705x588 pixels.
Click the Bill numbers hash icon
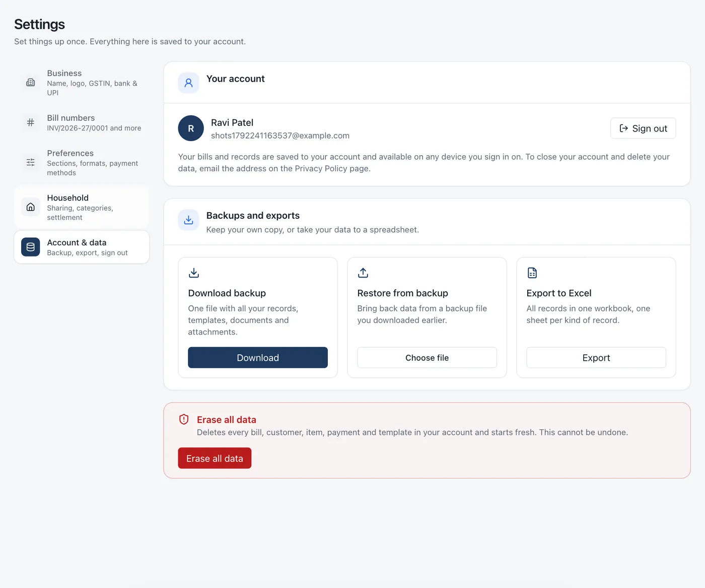point(31,122)
